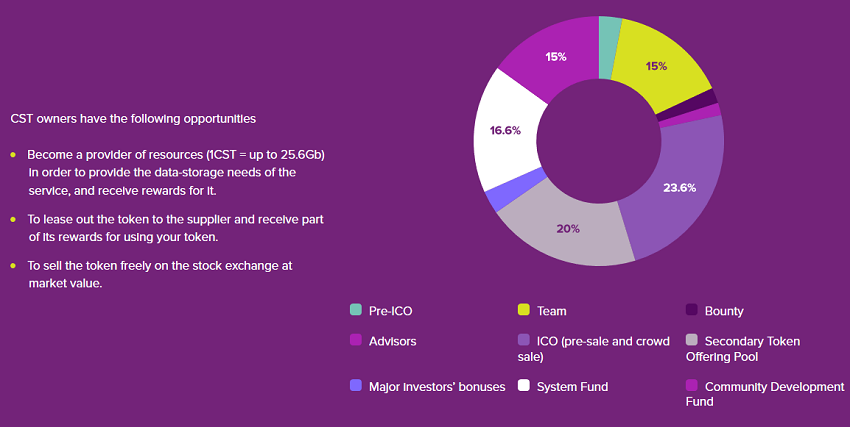Click the grey Secondary Token Offering swatch
The image size is (850, 427).
pyautogui.click(x=691, y=341)
